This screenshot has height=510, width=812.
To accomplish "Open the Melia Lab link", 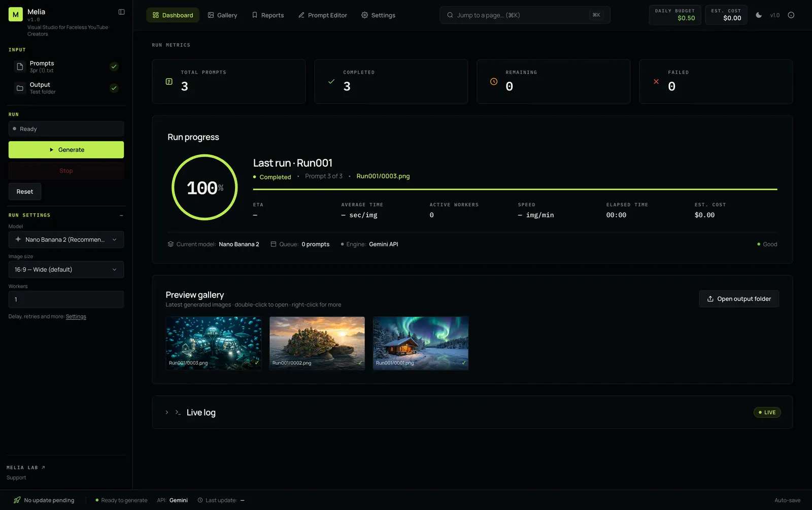I will tap(26, 467).
